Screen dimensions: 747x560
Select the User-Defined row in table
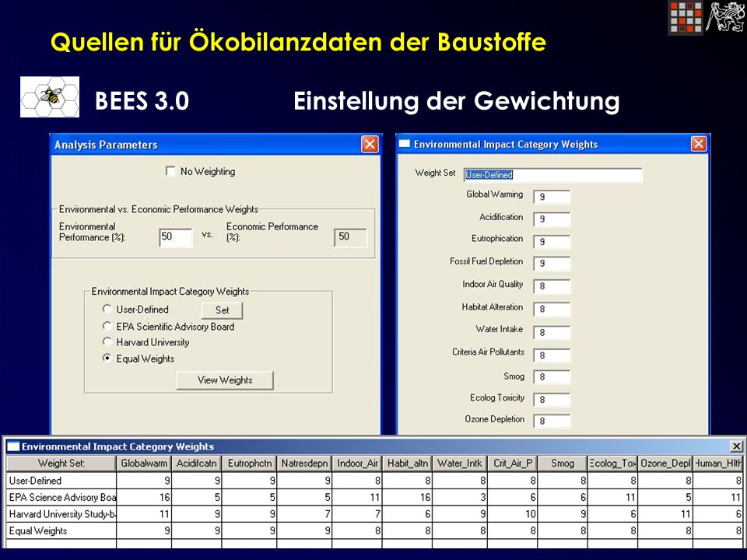click(x=374, y=481)
